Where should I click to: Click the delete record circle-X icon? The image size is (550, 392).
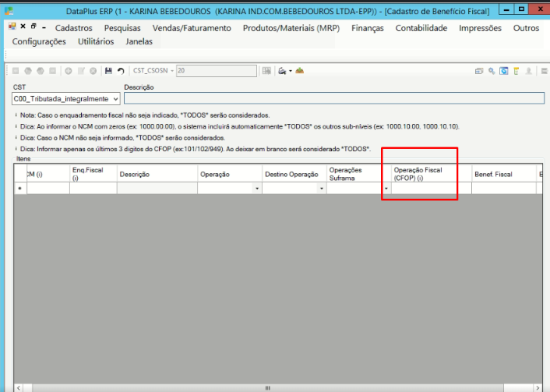[x=93, y=71]
